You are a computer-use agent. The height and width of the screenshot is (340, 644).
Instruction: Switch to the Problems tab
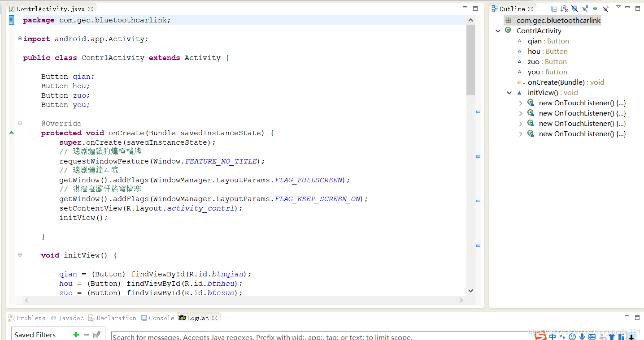click(x=27, y=318)
